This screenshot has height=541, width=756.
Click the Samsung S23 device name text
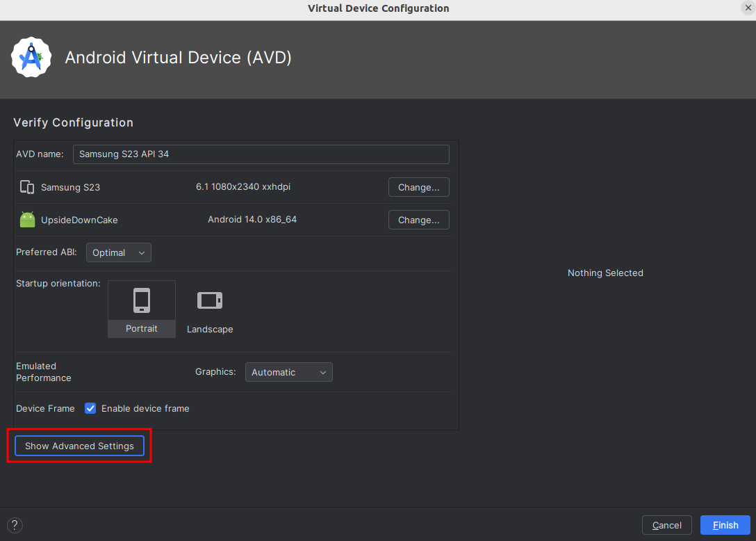tap(70, 187)
